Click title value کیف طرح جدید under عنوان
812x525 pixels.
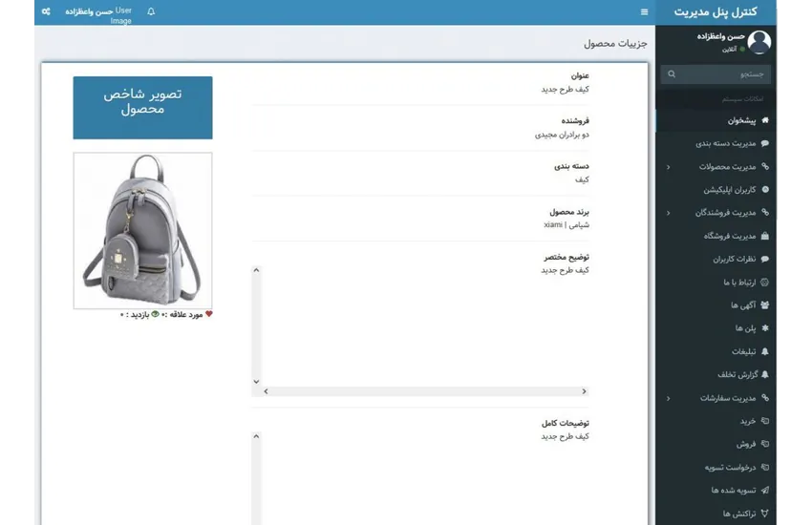pos(565,89)
